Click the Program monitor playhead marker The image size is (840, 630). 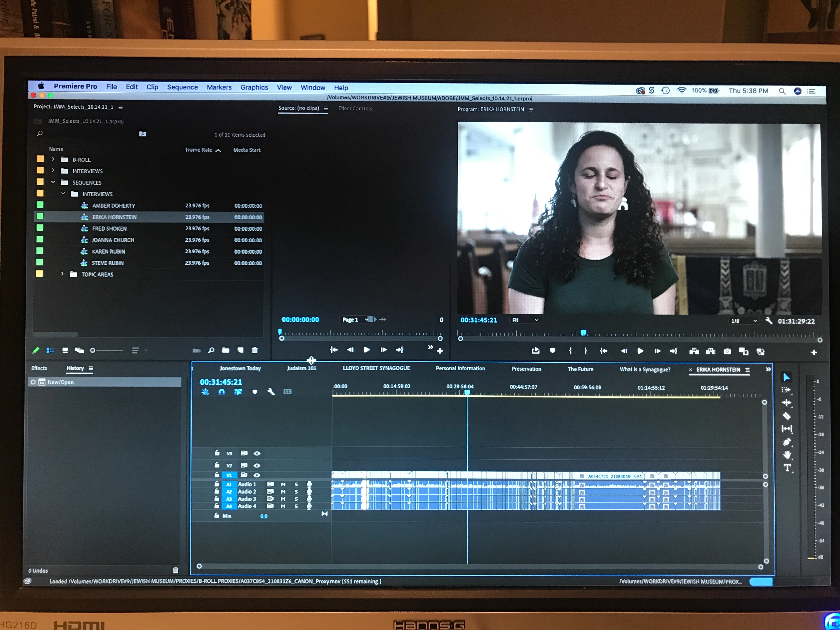[583, 333]
